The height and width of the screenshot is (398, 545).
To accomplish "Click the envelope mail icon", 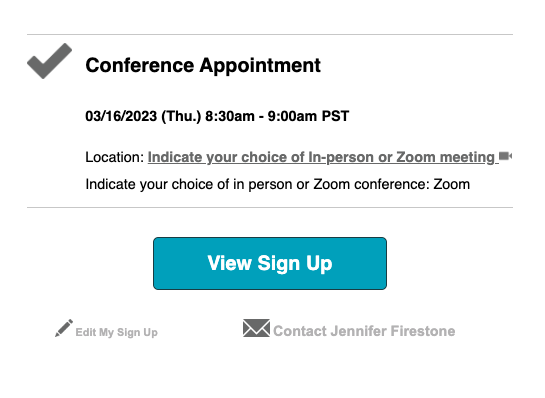I will click(x=256, y=328).
